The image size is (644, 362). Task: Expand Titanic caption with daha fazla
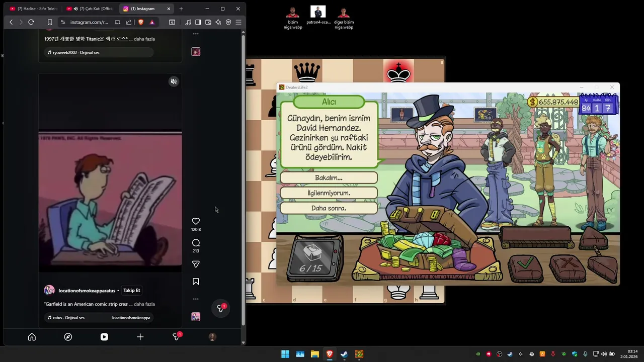144,39
